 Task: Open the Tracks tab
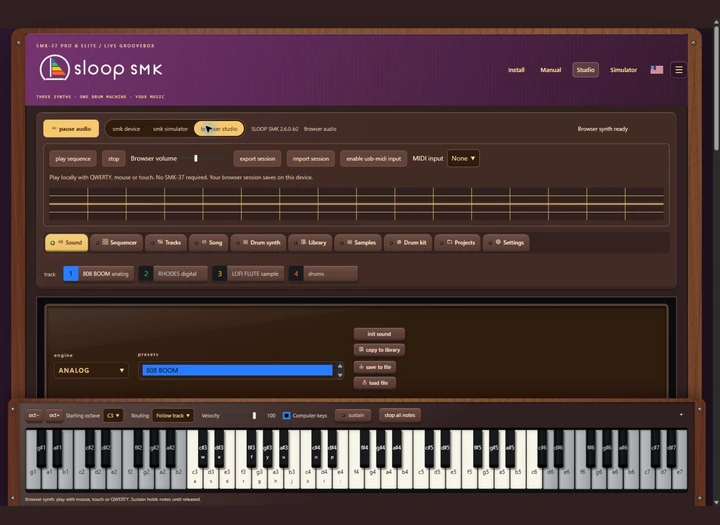(x=166, y=242)
